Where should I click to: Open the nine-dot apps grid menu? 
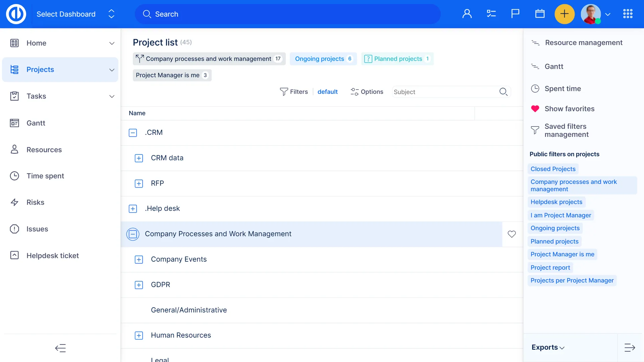(x=628, y=14)
